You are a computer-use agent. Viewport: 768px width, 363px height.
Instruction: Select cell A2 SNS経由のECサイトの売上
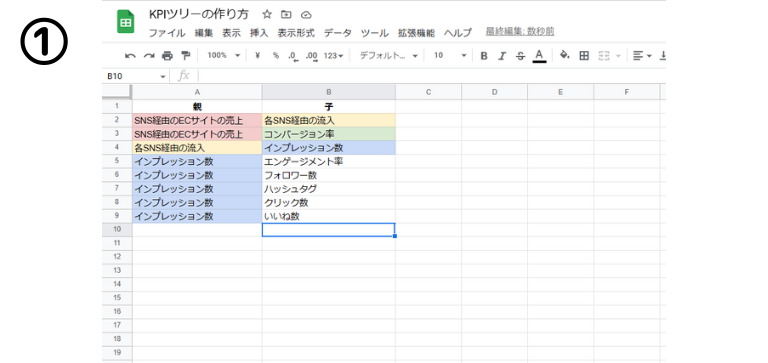(x=197, y=120)
